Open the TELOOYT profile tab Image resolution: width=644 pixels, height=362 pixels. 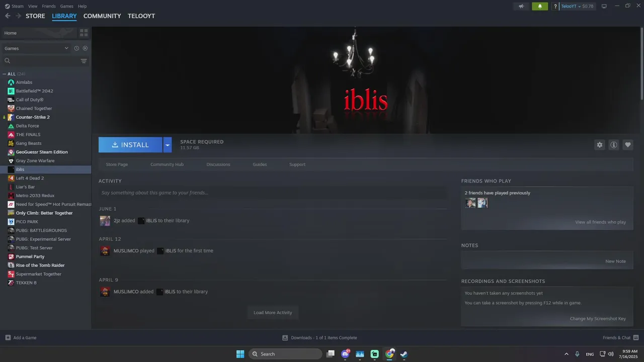point(141,16)
